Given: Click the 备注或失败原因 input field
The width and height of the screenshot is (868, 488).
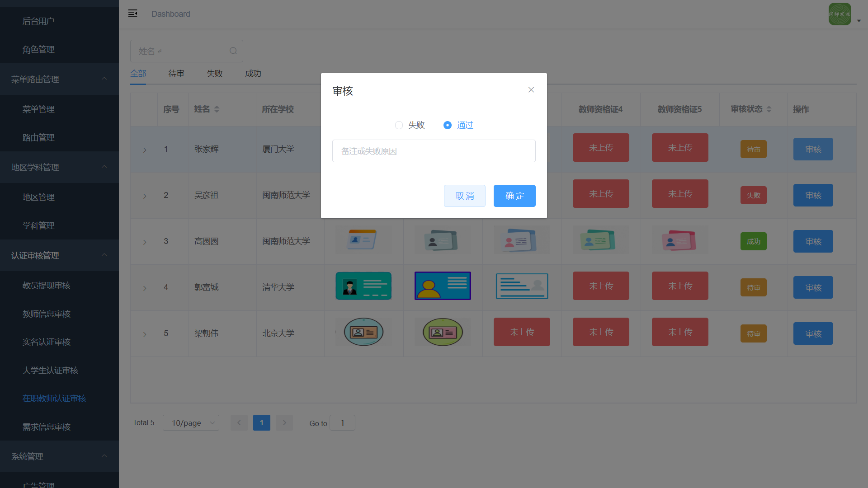Looking at the screenshot, I should point(434,151).
